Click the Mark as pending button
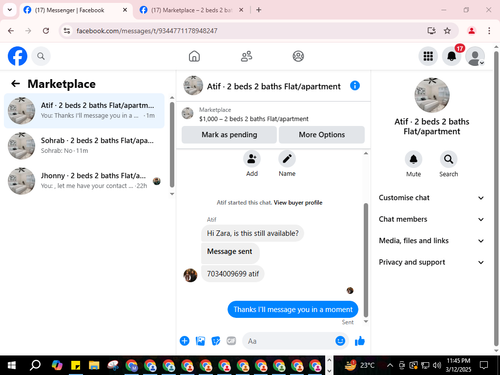The height and width of the screenshot is (375, 500). coord(229,135)
